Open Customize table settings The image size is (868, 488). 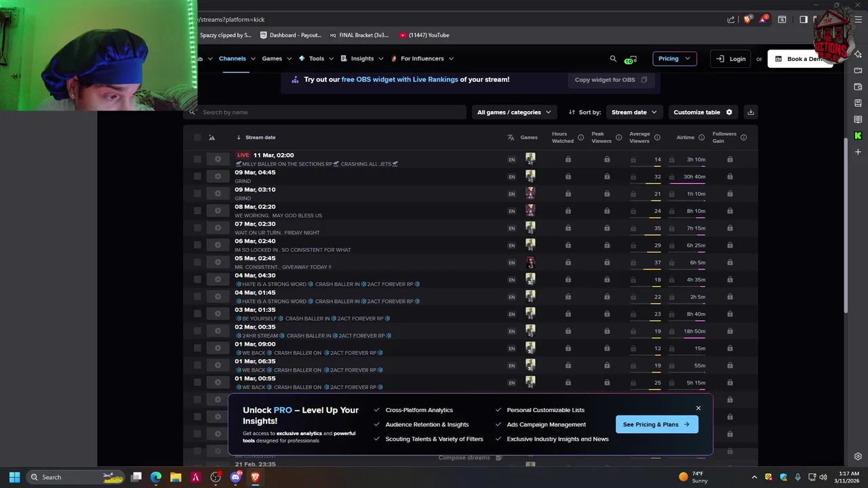point(703,113)
